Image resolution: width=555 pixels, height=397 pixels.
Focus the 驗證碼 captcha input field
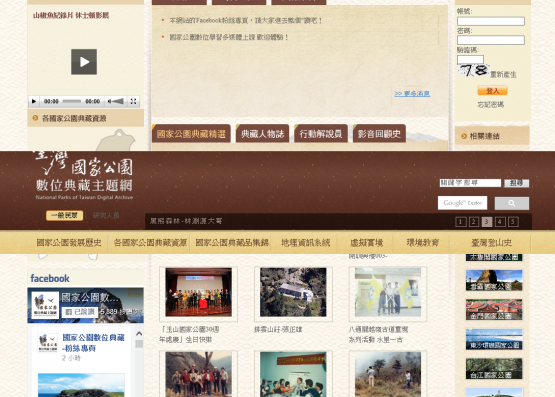coord(470,59)
